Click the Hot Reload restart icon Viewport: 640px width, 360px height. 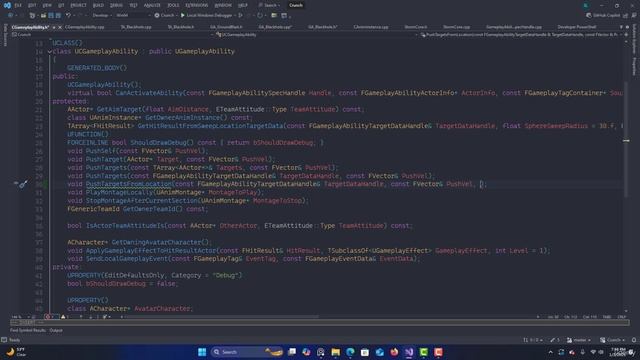[x=260, y=16]
